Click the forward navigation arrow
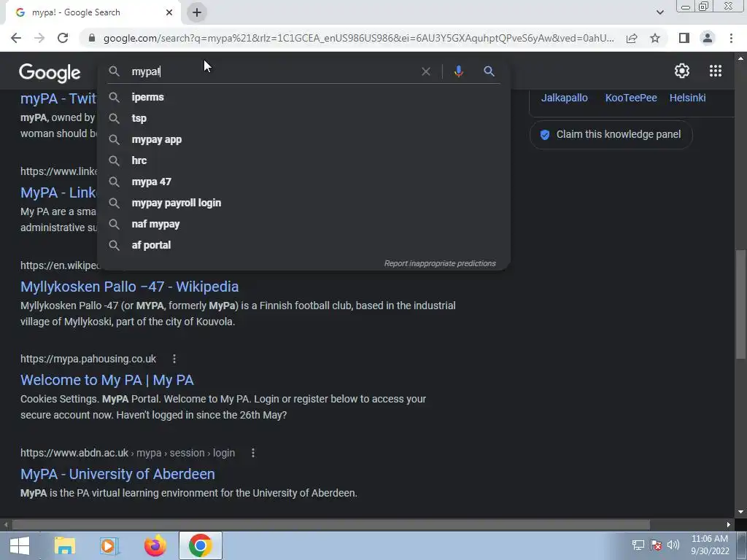 [39, 38]
